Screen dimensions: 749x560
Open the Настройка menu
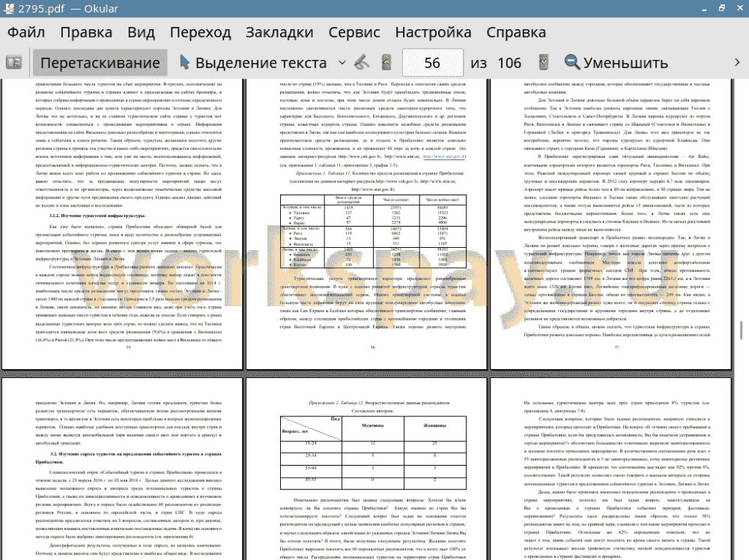pos(433,32)
